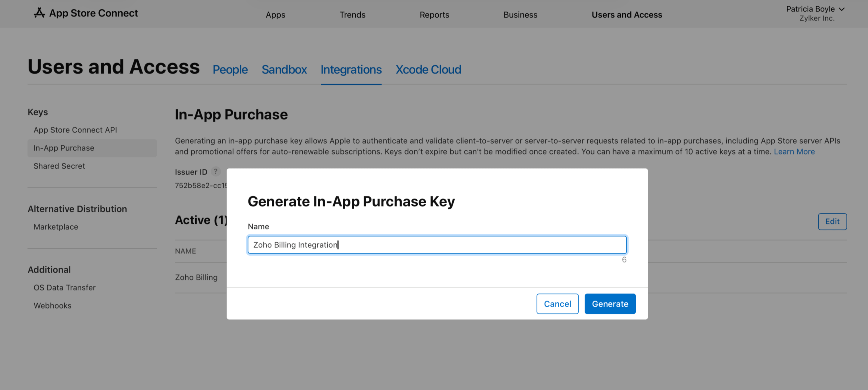Switch to the People tab
The width and height of the screenshot is (868, 390).
click(230, 70)
